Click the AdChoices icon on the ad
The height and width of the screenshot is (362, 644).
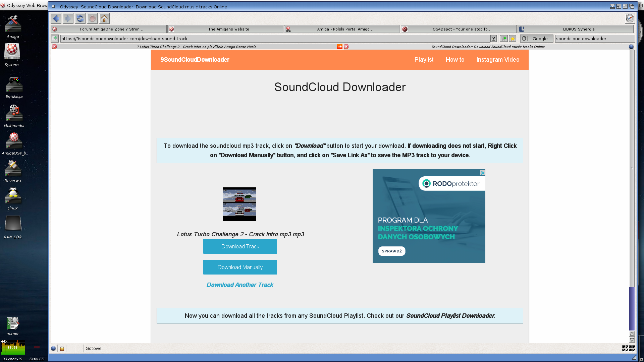point(482,173)
